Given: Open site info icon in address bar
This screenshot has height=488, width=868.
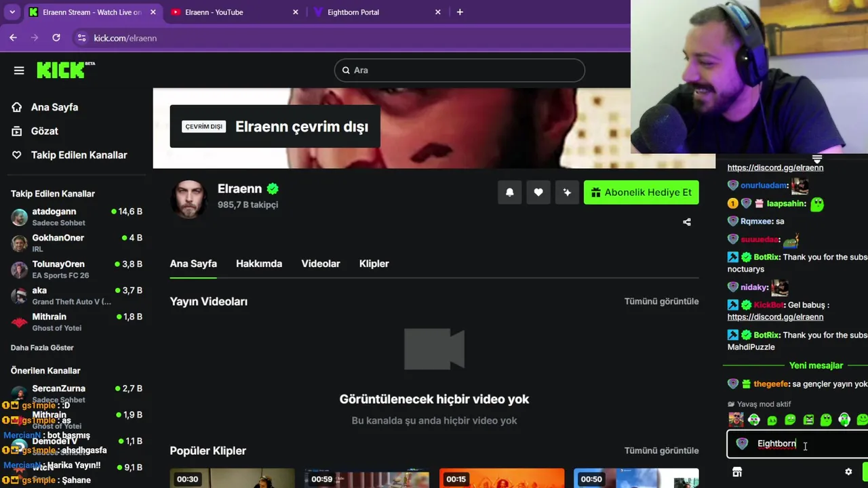Looking at the screenshot, I should tap(81, 38).
